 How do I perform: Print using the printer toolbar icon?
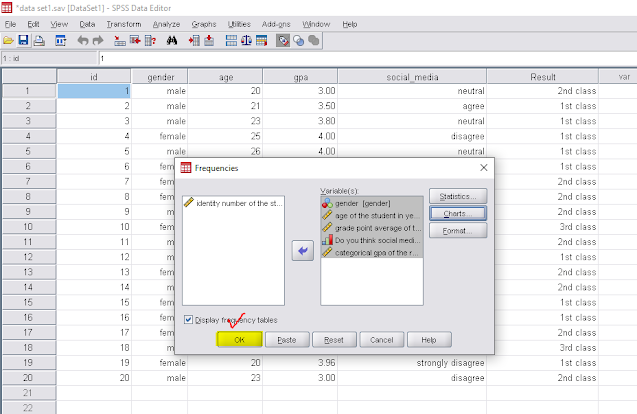pyautogui.click(x=39, y=41)
